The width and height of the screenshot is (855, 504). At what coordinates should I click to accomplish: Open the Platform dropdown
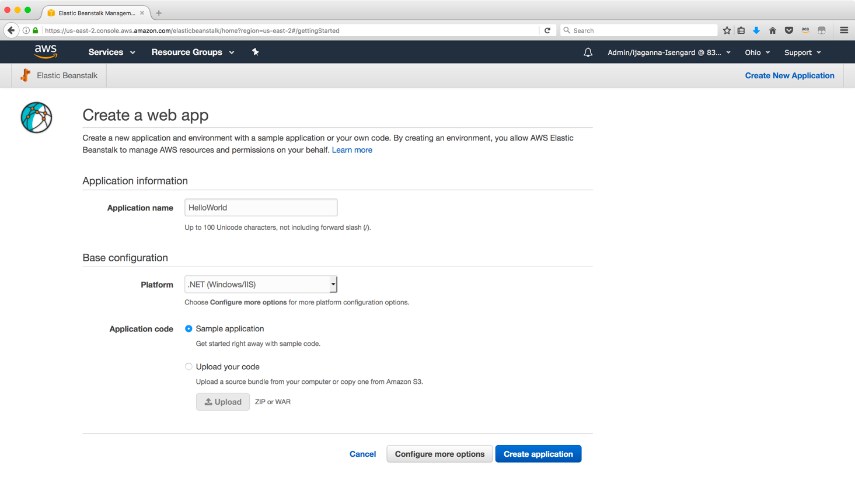[x=261, y=285]
